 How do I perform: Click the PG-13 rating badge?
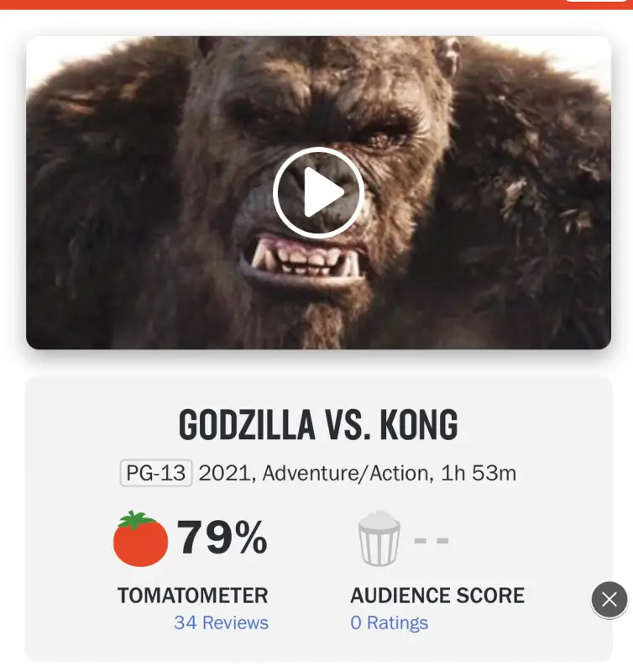(x=156, y=473)
